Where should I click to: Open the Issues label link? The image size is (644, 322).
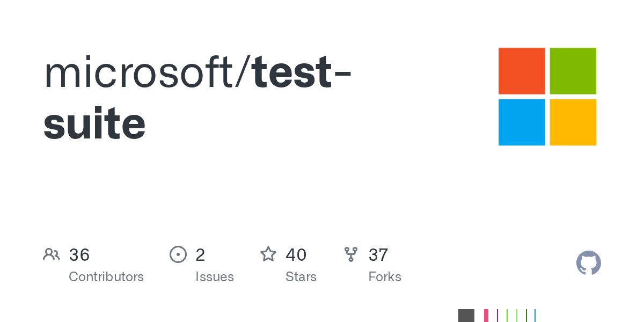pos(215,277)
